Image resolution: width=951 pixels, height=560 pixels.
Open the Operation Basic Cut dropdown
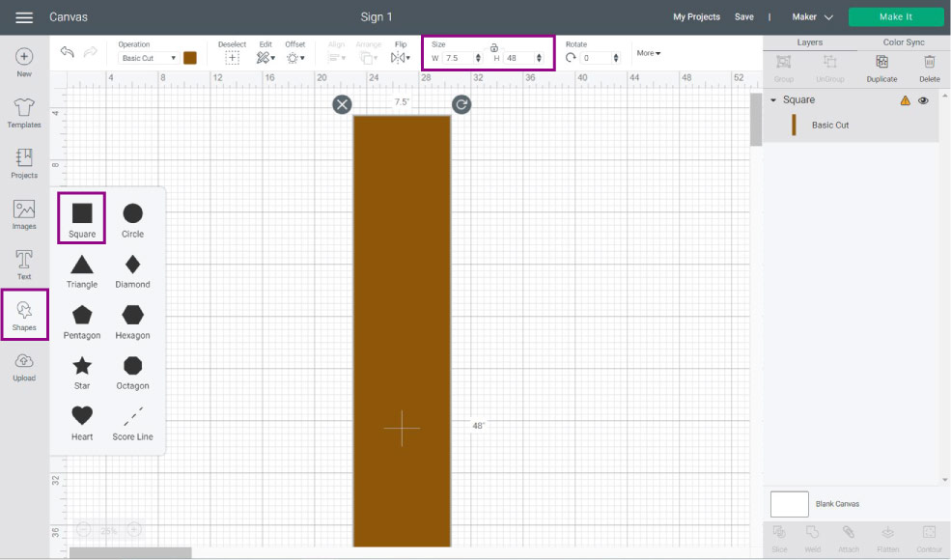pyautogui.click(x=148, y=58)
